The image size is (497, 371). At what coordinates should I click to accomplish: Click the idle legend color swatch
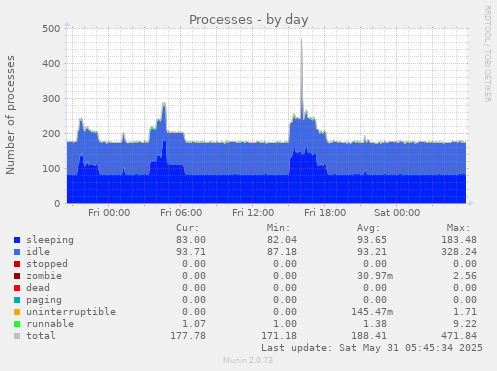tap(17, 252)
